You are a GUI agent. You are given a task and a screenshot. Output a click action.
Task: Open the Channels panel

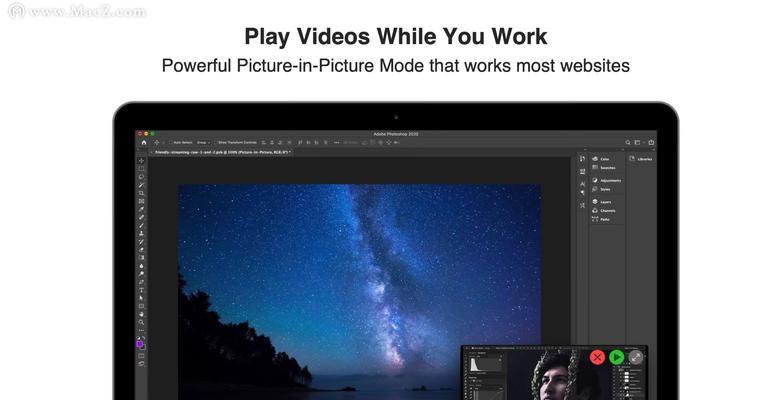coord(604,210)
